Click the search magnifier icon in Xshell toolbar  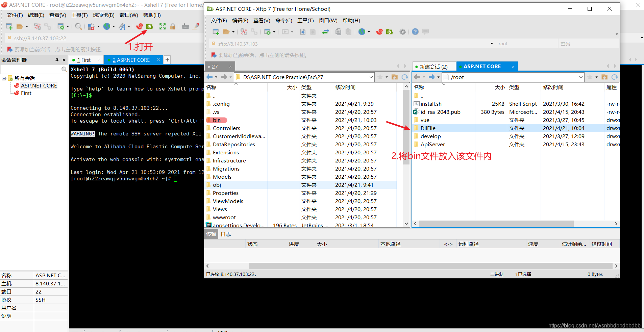(78, 26)
